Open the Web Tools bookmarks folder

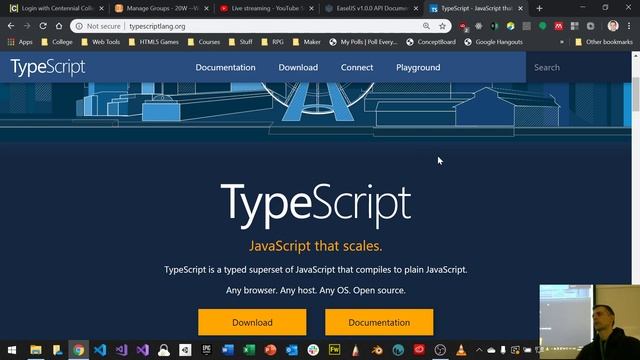(x=100, y=42)
